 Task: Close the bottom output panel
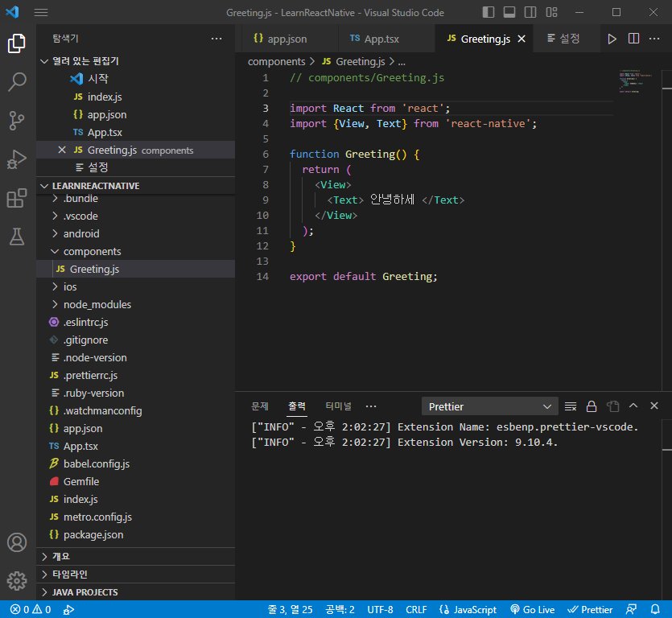pyautogui.click(x=654, y=406)
